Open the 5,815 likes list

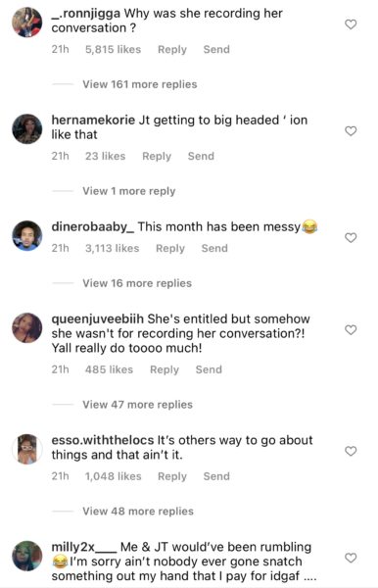(114, 50)
